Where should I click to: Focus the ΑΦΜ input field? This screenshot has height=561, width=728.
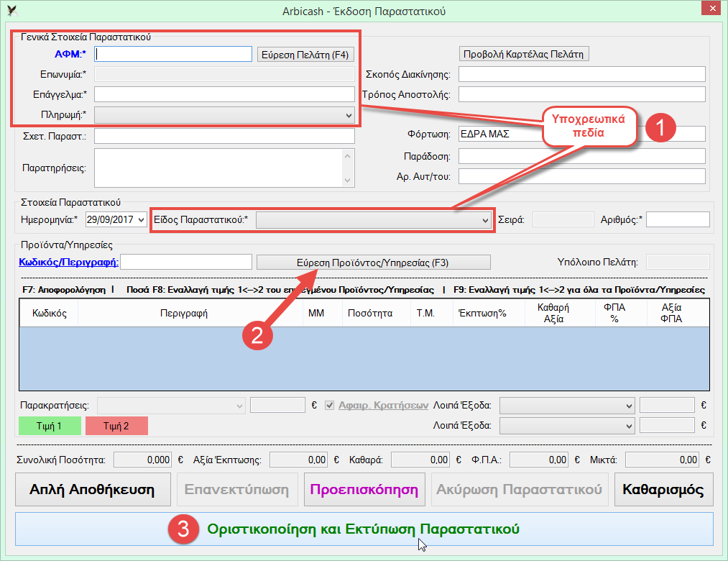coord(172,54)
